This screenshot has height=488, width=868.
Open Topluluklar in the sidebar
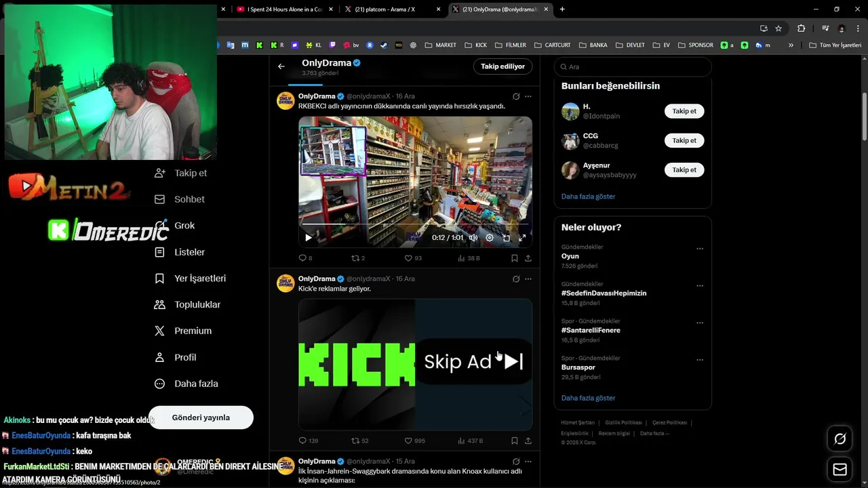187,305
